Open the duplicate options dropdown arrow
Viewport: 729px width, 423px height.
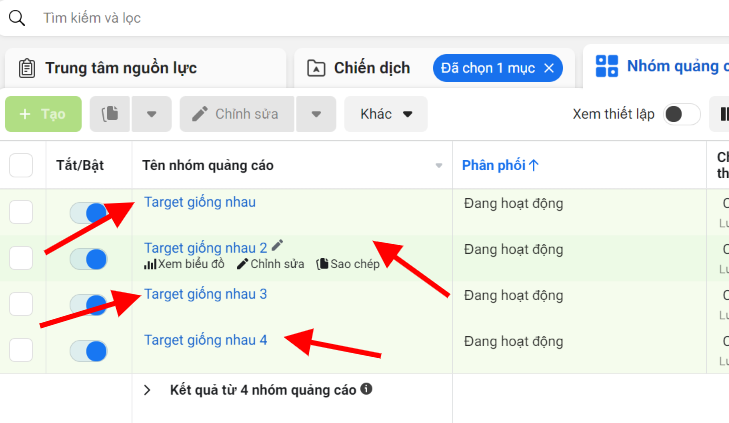pyautogui.click(x=152, y=114)
